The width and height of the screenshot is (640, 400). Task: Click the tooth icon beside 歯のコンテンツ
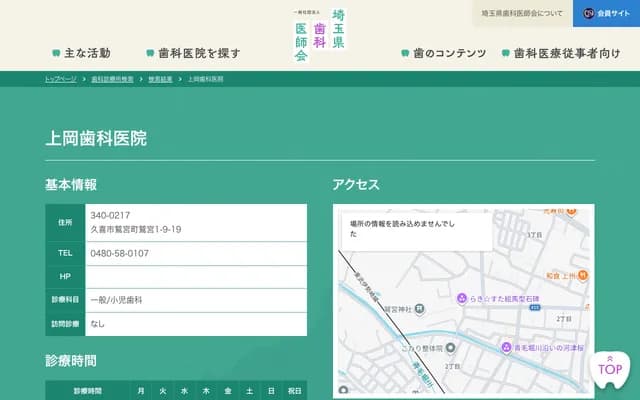405,53
